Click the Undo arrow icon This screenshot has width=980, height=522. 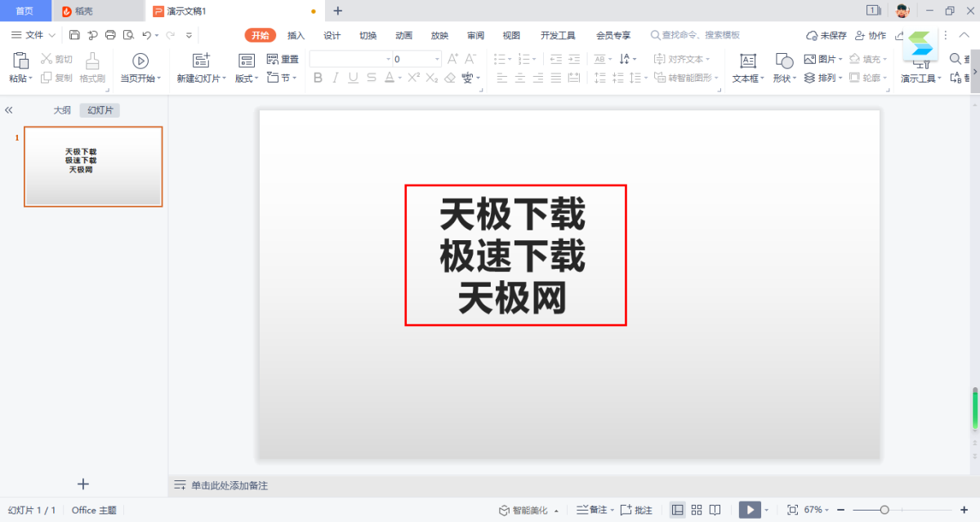point(146,35)
